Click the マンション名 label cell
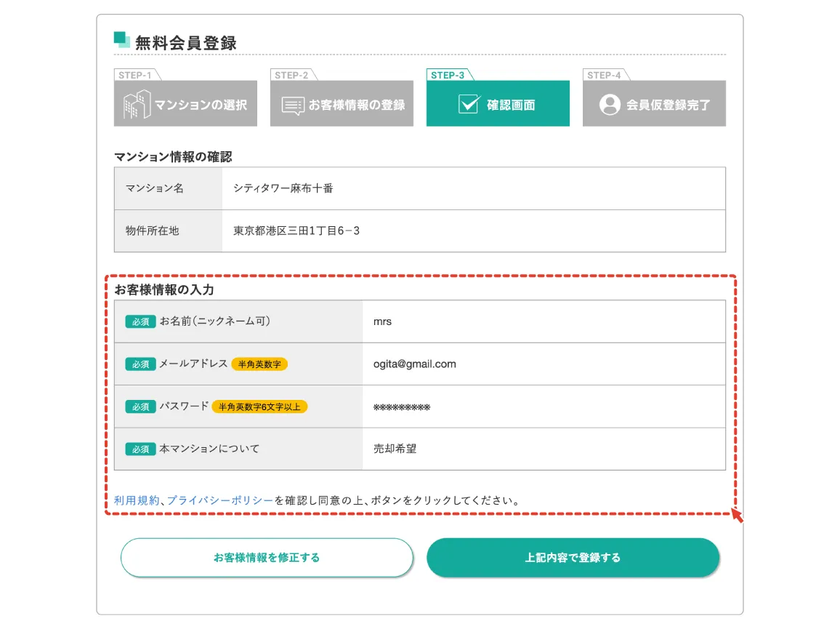The height and width of the screenshot is (637, 840). tap(168, 188)
